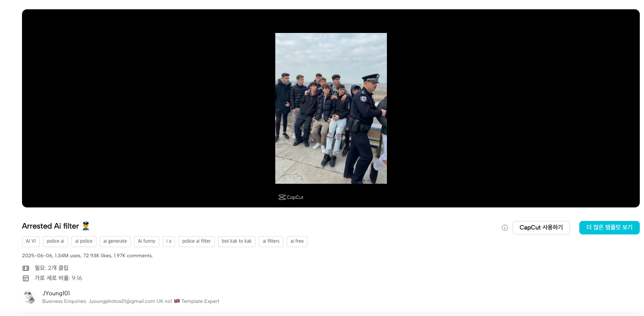Select the 'police ai' tag

point(55,242)
